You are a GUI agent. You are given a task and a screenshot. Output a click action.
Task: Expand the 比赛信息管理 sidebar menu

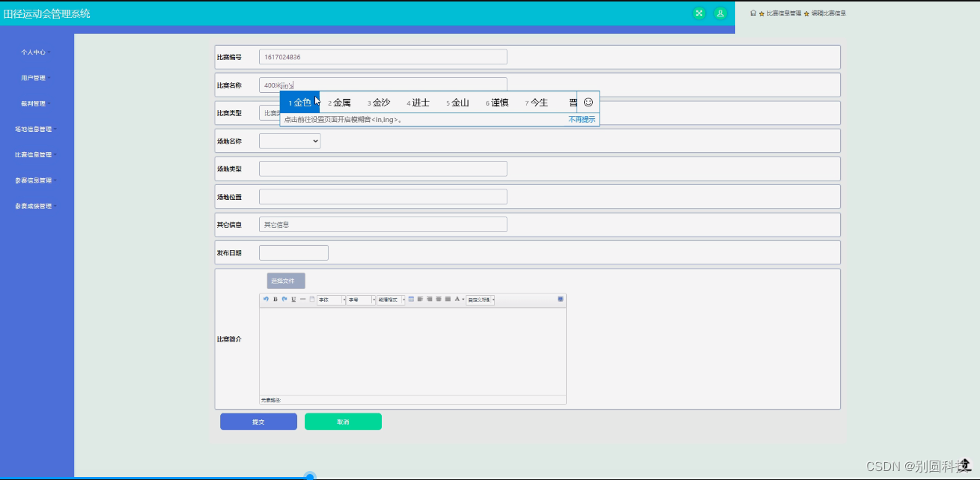coord(36,154)
